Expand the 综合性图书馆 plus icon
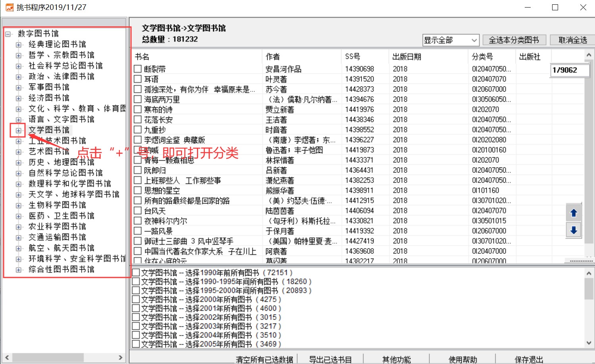 [x=18, y=270]
